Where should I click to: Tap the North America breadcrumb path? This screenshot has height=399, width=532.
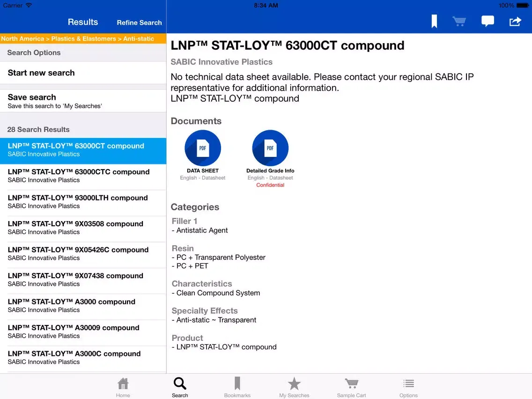click(x=77, y=39)
